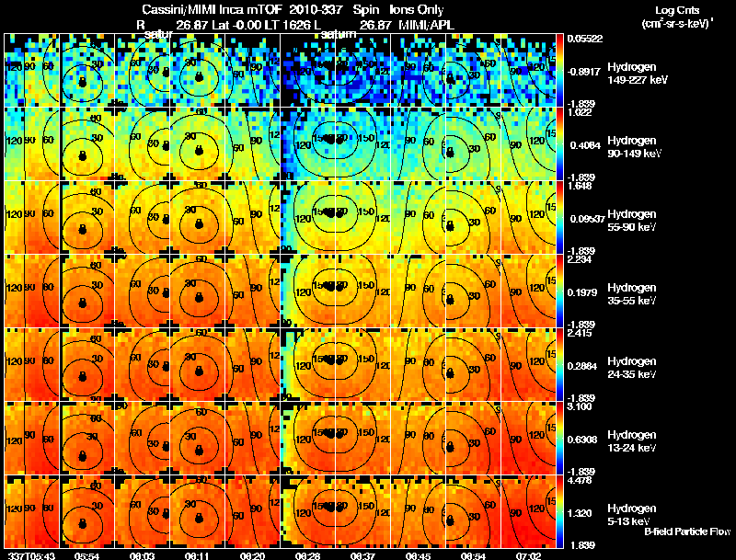Click the colorbar maximum value '3.100'
This screenshot has width=736, height=560.
[580, 406]
